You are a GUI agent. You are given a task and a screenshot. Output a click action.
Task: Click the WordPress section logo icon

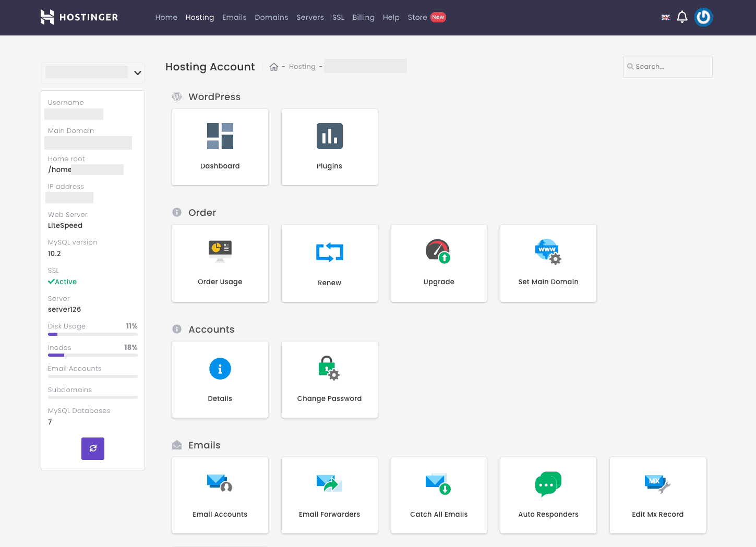tap(177, 96)
